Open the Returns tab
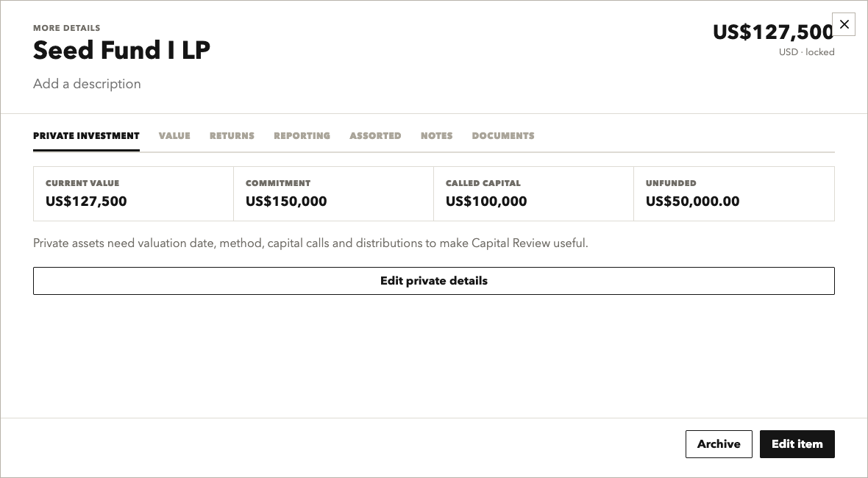Screen dimensions: 868x478 232,135
